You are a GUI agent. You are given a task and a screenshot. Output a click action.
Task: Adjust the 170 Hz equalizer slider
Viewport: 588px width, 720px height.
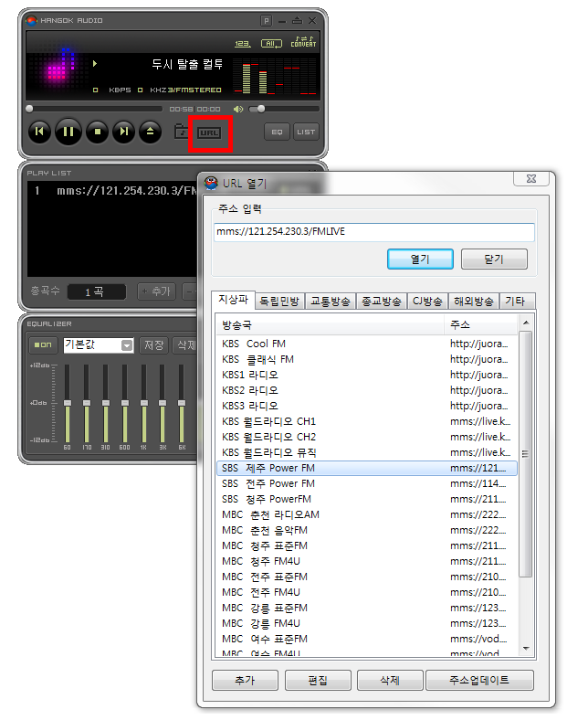coord(87,403)
